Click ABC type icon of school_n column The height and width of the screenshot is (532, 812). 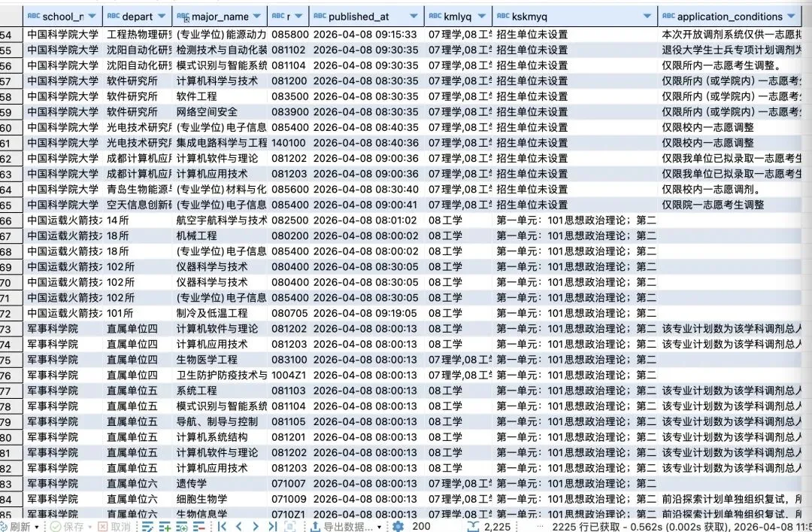[34, 16]
